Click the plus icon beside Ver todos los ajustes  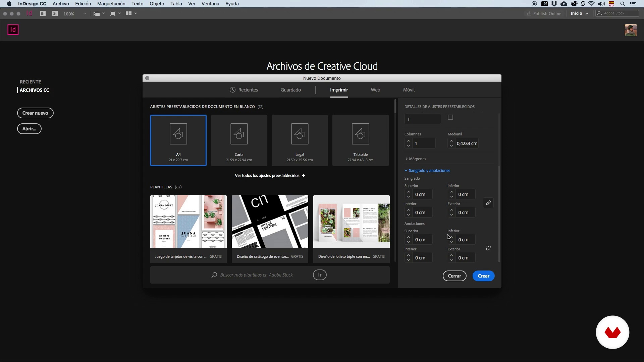click(x=303, y=176)
